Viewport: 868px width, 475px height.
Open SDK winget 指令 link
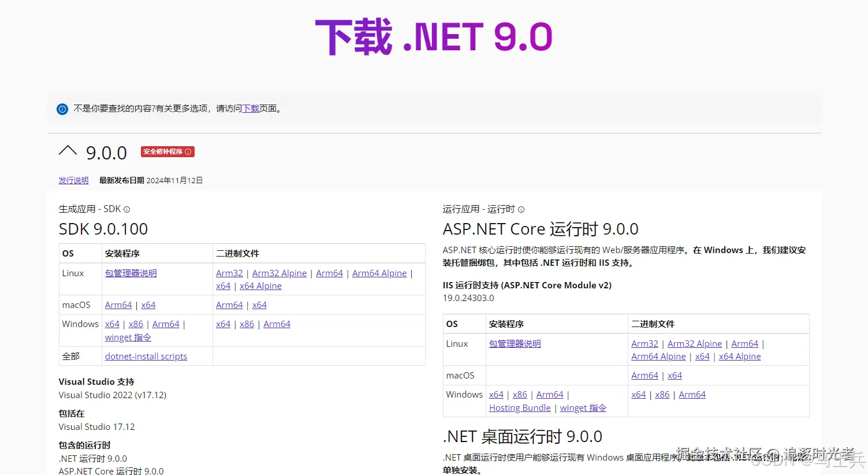tap(128, 337)
